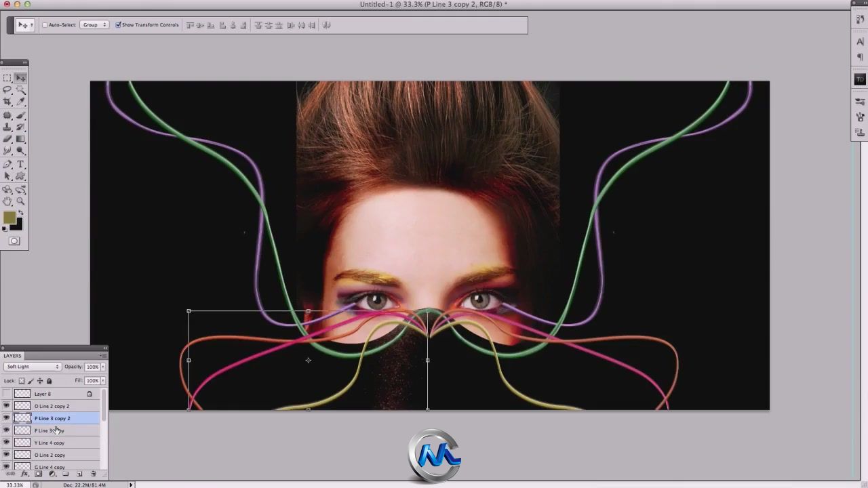Screen dimensions: 868x488
Task: Select the Path Selection tool
Action: 7,176
